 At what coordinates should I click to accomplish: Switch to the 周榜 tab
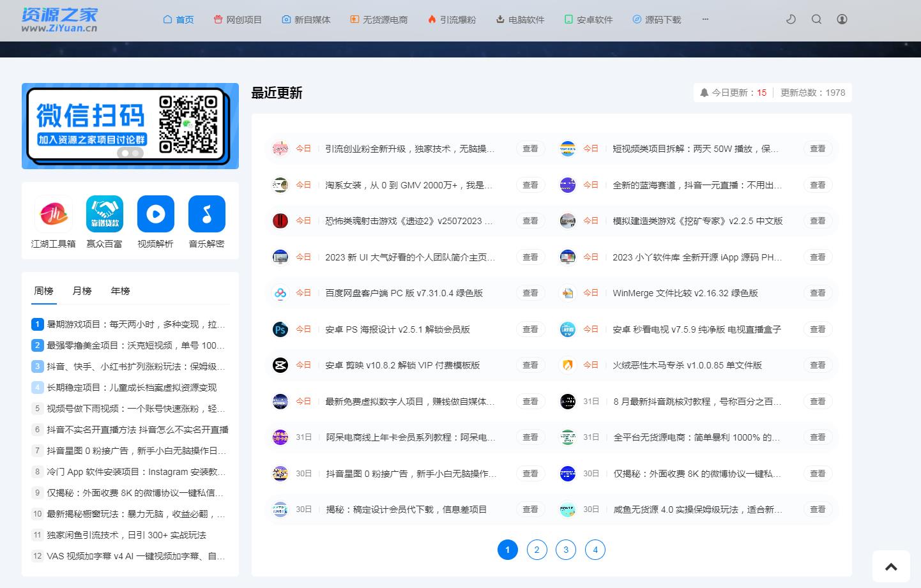(x=44, y=291)
